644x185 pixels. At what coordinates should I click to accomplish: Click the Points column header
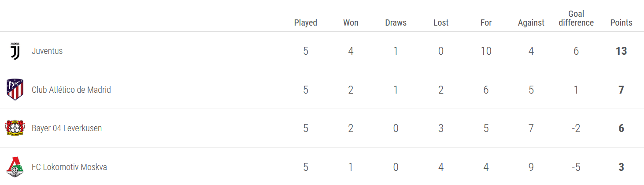[621, 23]
